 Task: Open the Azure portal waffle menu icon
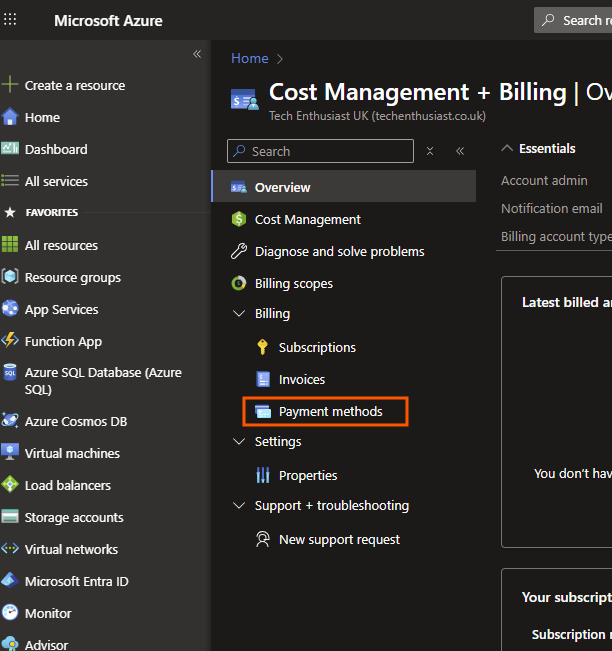pyautogui.click(x=10, y=20)
